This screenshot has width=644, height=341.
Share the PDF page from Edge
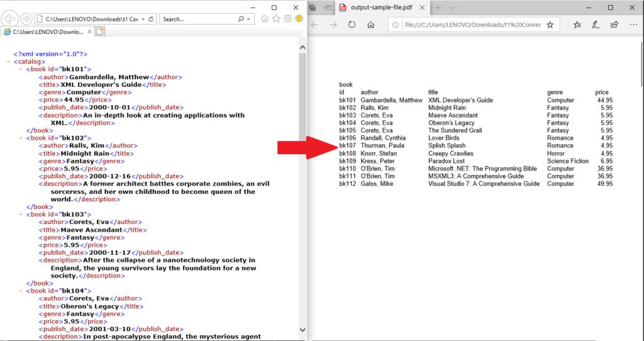click(x=614, y=25)
